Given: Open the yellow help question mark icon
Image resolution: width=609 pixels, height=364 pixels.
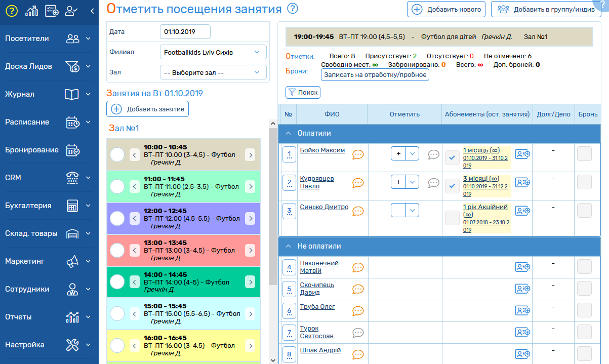Looking at the screenshot, I should click(11, 11).
